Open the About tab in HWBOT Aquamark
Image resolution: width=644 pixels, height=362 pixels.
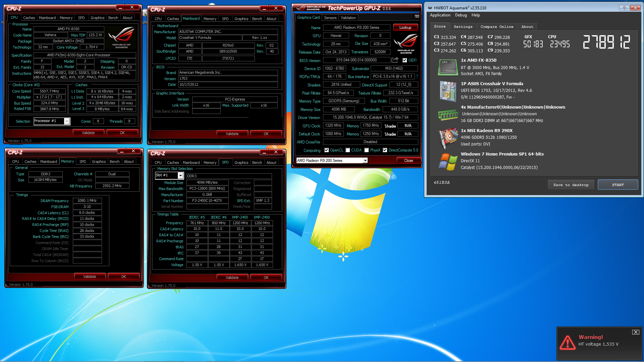(527, 26)
